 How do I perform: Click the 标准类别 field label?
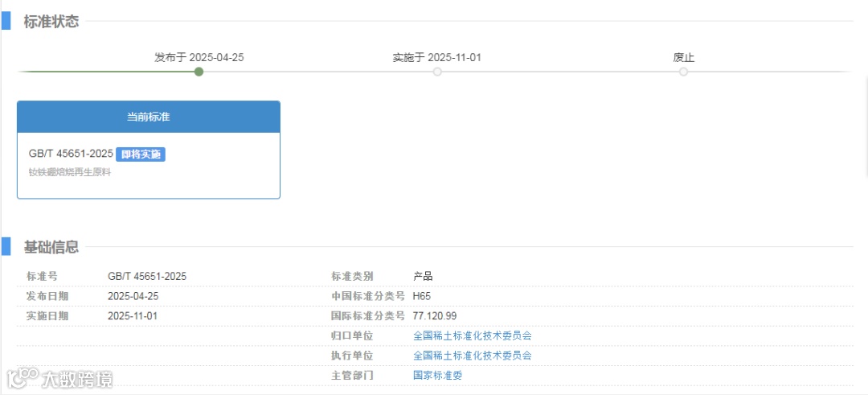(352, 276)
